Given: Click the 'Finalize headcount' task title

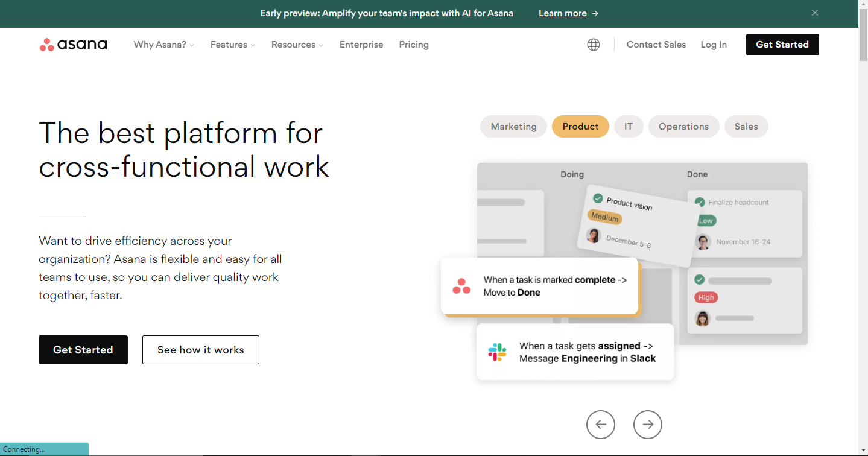Looking at the screenshot, I should coord(739,203).
